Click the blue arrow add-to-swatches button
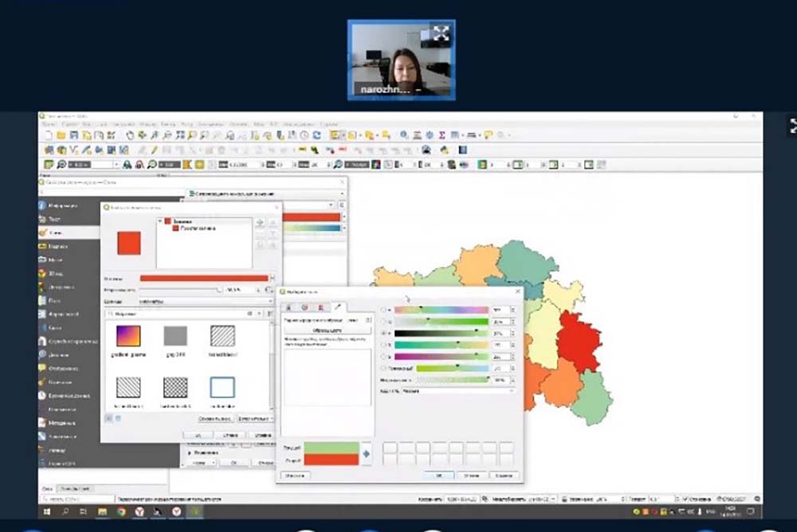This screenshot has height=532, width=797. (x=366, y=454)
